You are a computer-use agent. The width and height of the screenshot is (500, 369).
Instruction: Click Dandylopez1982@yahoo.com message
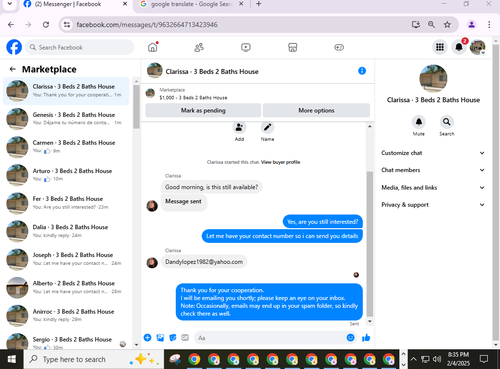204,262
